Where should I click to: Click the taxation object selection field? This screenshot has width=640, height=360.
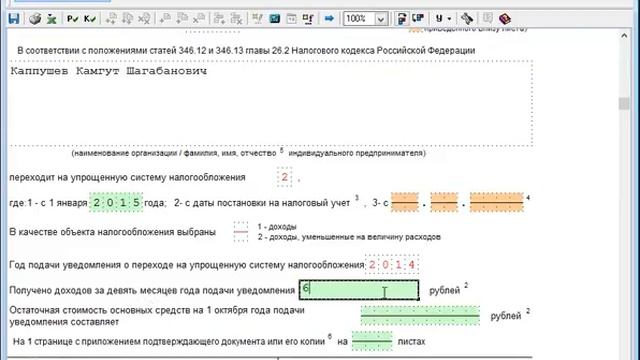pyautogui.click(x=241, y=232)
